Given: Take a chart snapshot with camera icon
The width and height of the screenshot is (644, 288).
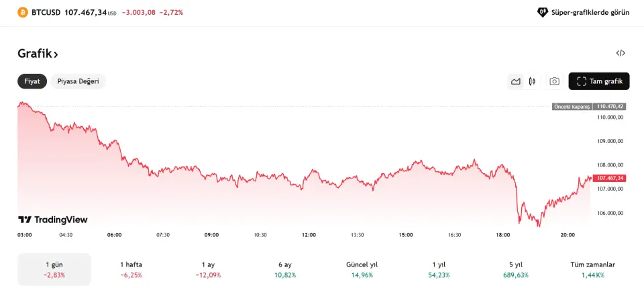Looking at the screenshot, I should coord(554,81).
